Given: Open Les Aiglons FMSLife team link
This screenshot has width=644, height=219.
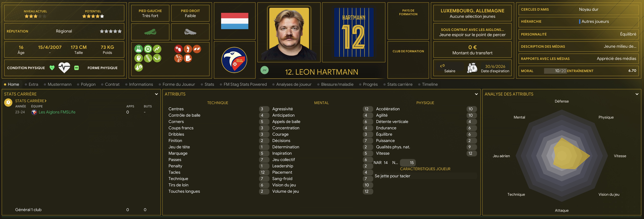Looking at the screenshot, I should (x=57, y=112).
